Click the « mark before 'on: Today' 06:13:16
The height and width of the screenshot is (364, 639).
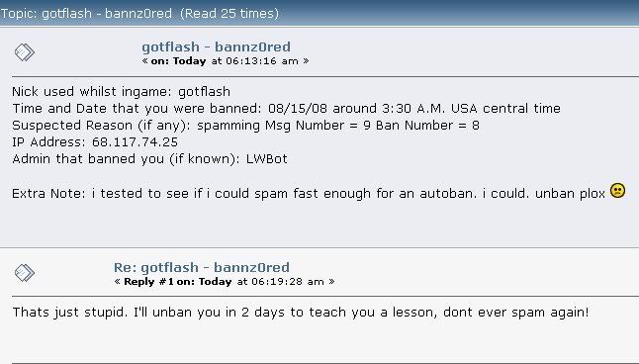(x=144, y=61)
